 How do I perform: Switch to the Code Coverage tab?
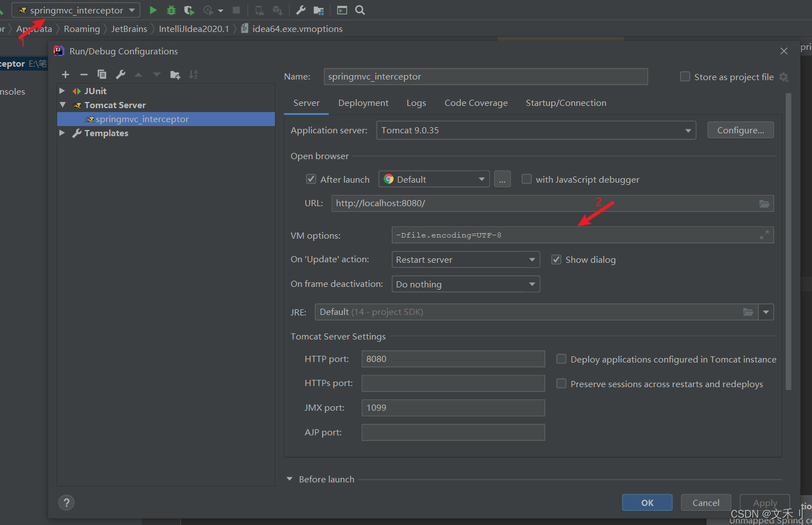point(476,103)
